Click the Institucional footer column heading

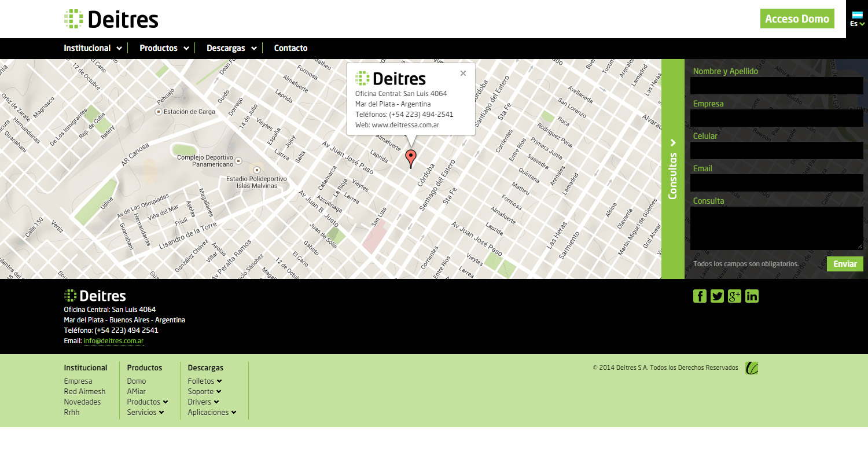[86, 368]
